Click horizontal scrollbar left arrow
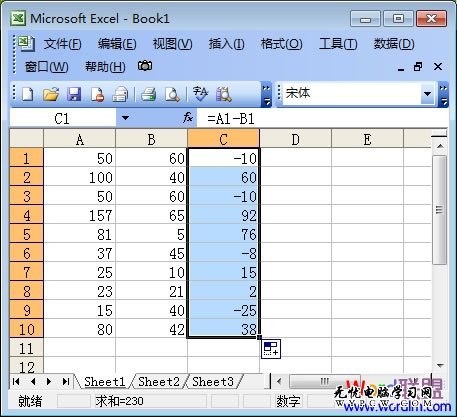The width and height of the screenshot is (457, 417). 279,381
